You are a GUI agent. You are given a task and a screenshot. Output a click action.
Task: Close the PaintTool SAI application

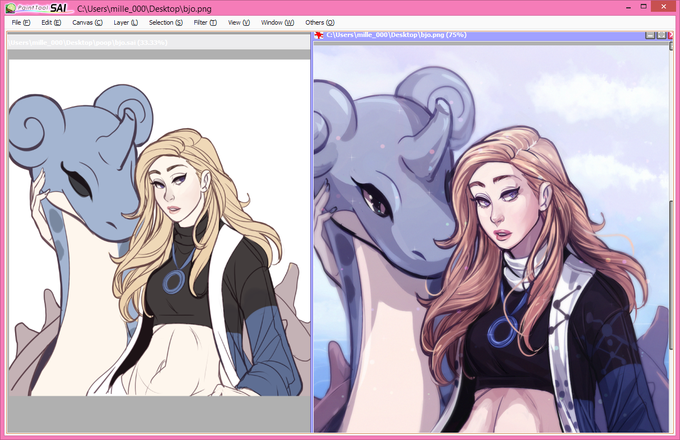[664, 7]
